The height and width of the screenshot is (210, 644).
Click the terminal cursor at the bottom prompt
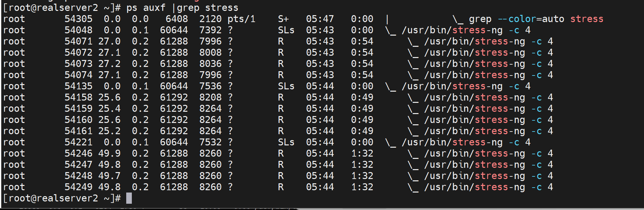tap(129, 198)
